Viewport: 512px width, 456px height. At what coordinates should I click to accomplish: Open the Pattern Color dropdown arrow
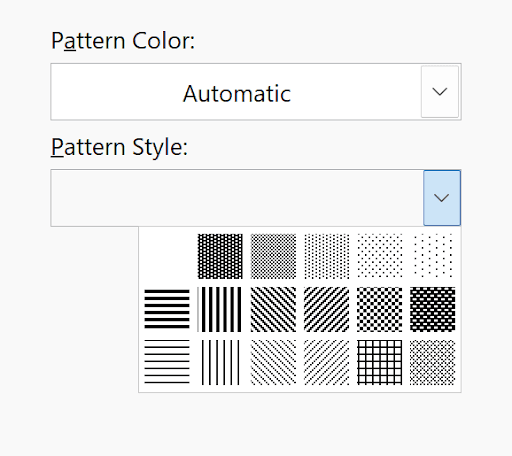pyautogui.click(x=440, y=92)
